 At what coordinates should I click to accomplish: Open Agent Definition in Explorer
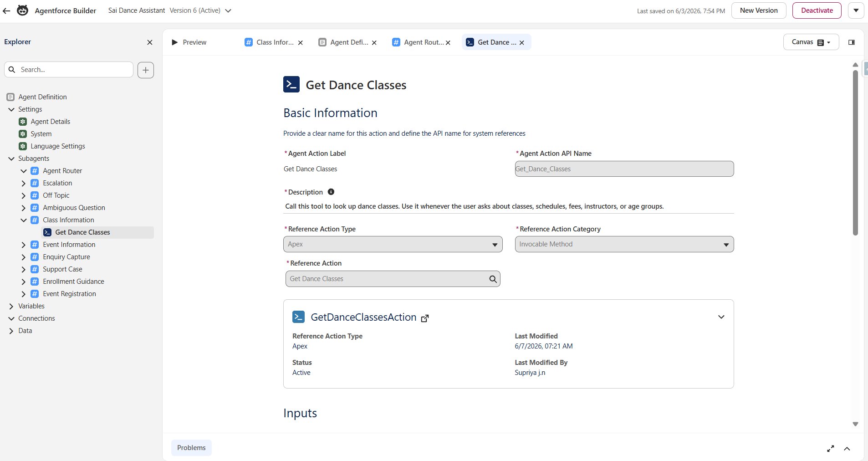42,97
